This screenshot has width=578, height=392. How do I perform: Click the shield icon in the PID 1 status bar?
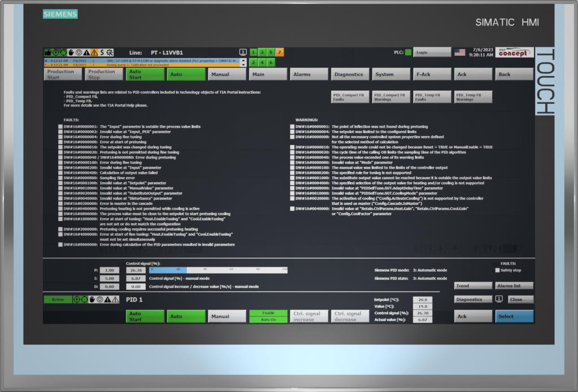coord(99,299)
